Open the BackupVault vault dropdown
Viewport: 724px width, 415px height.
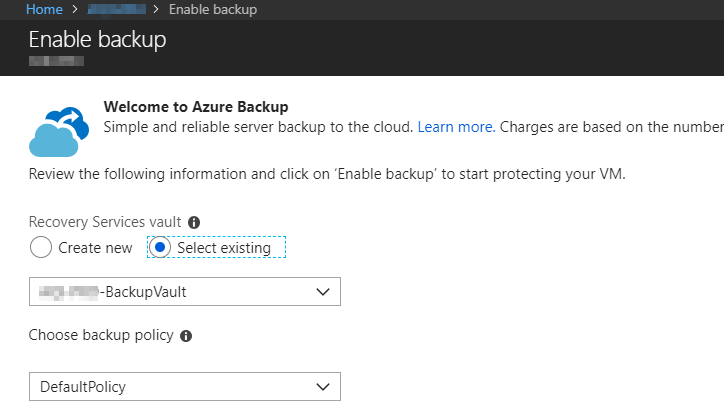point(184,292)
